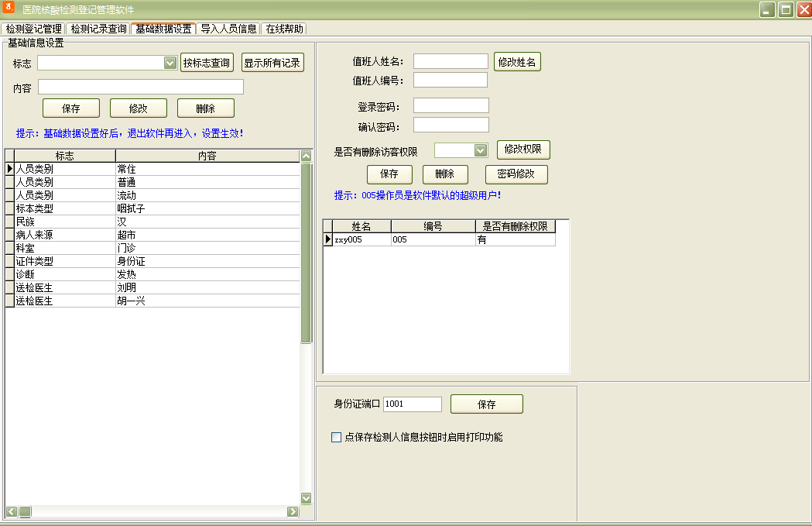Click the 内容 column header
Viewport: 812px width, 526px height.
pyautogui.click(x=207, y=156)
